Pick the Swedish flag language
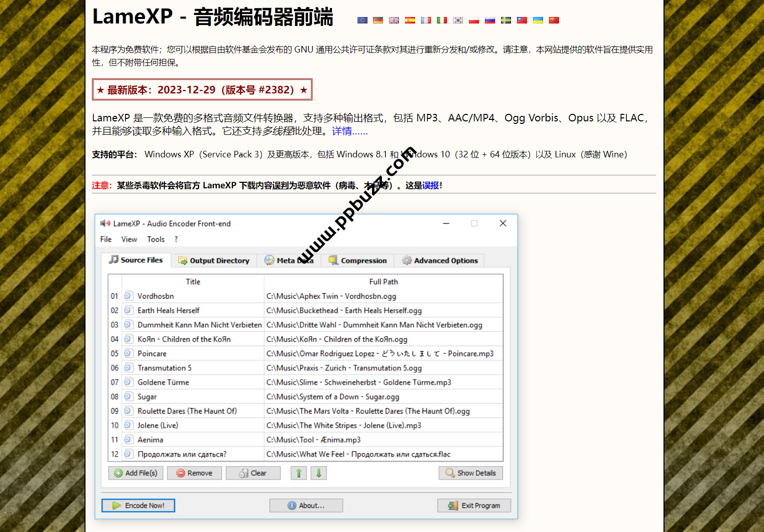The width and height of the screenshot is (764, 532). 506,20
